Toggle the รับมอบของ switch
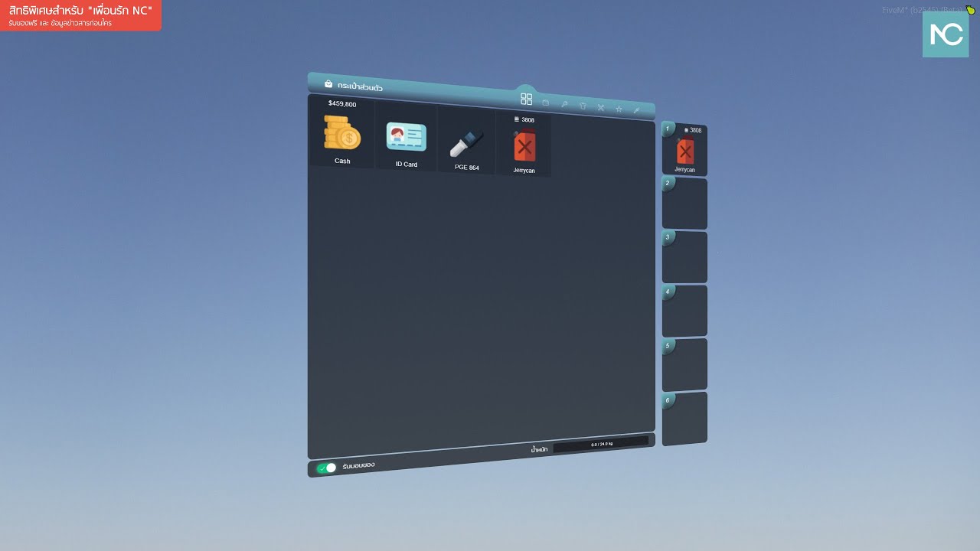The image size is (980, 551). [x=327, y=468]
